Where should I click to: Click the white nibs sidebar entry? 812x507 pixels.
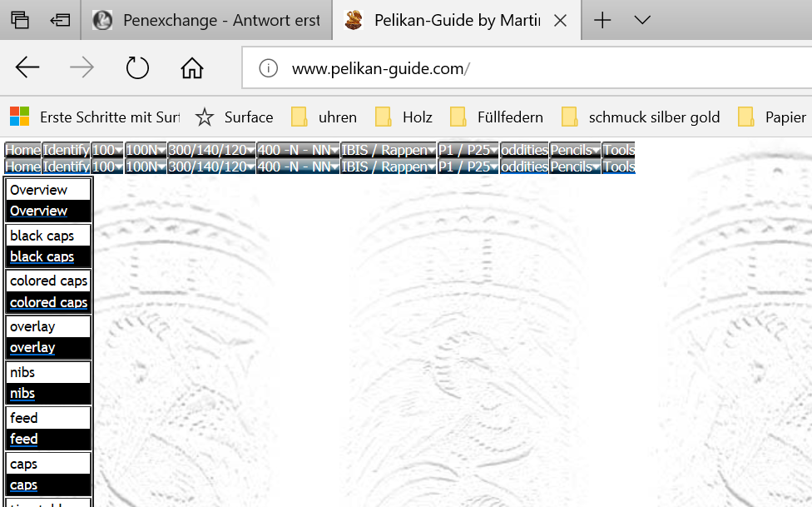(48, 372)
